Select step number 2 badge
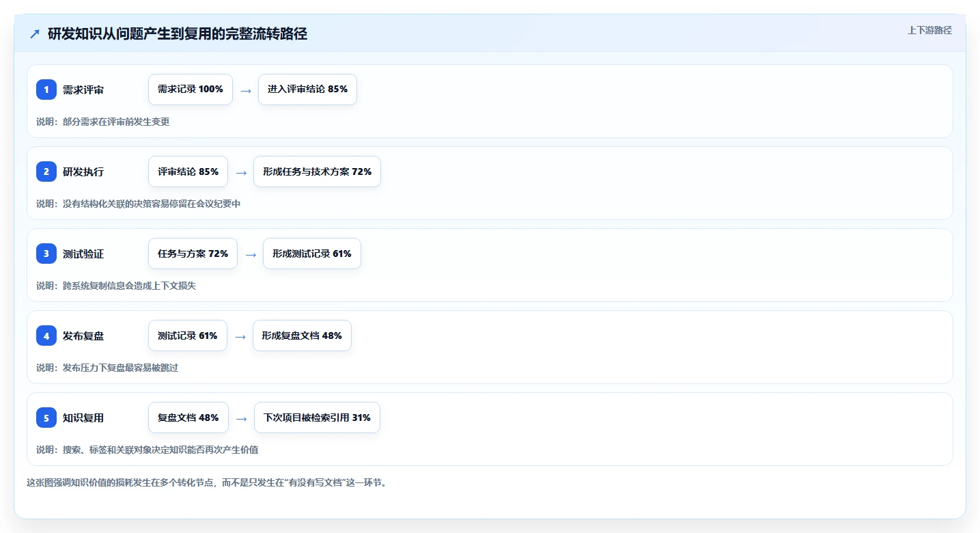980x533 pixels. (46, 172)
